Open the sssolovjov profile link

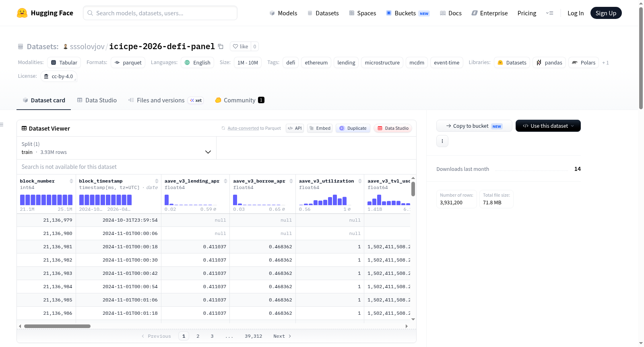tap(87, 46)
